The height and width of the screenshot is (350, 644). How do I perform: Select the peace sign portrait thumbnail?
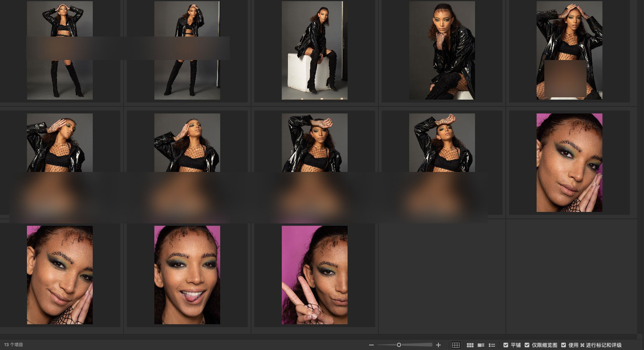(x=314, y=275)
